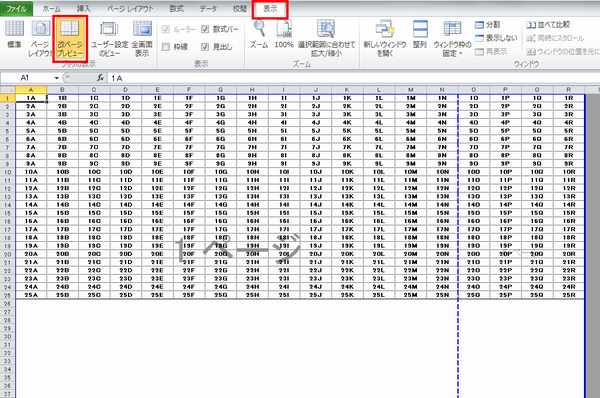Select column A header
Image resolution: width=600 pixels, height=398 pixels.
[x=31, y=90]
